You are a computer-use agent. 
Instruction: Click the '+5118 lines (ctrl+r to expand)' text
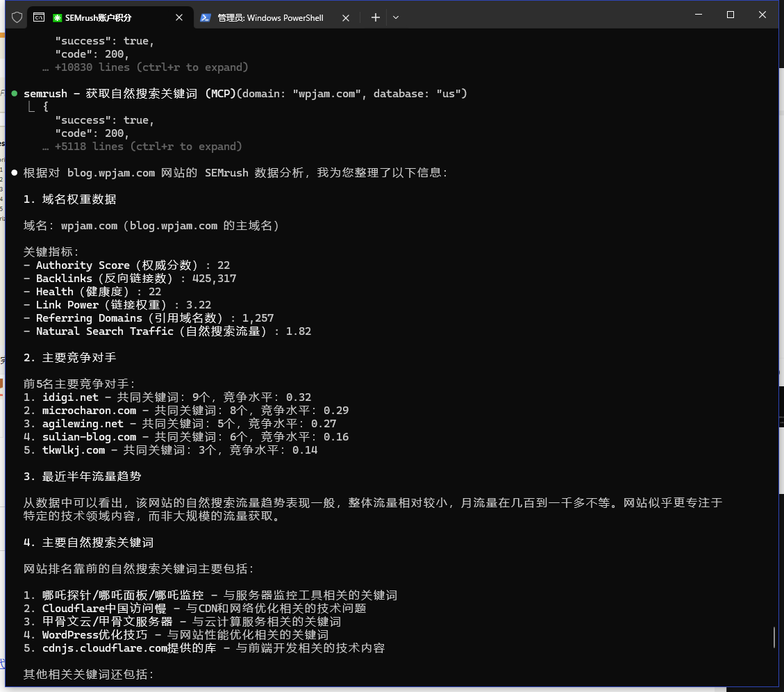pyautogui.click(x=148, y=147)
